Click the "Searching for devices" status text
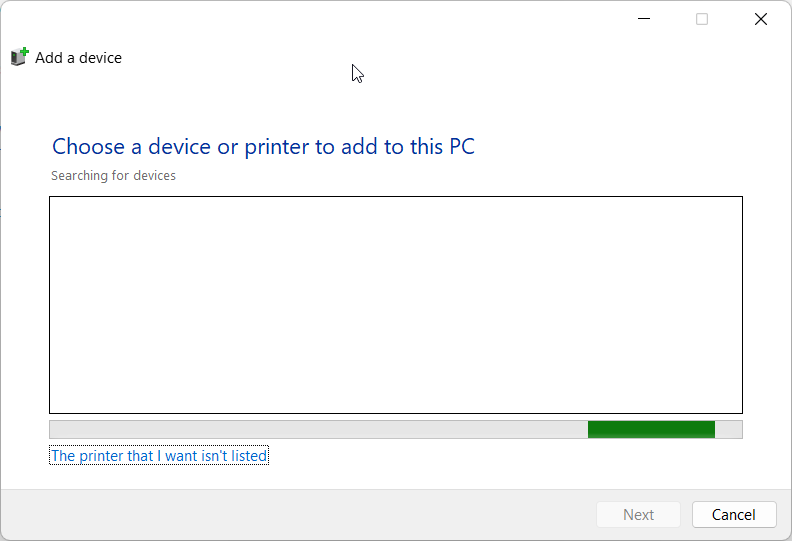The height and width of the screenshot is (541, 792). tap(113, 176)
